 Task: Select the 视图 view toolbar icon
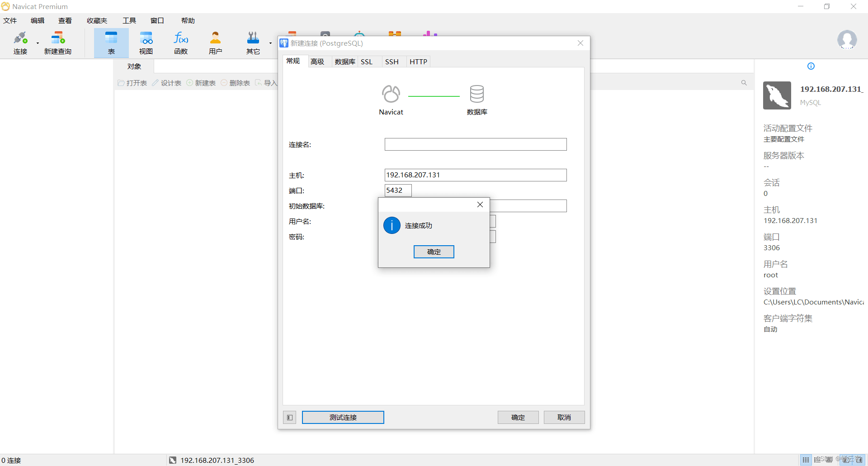point(146,43)
